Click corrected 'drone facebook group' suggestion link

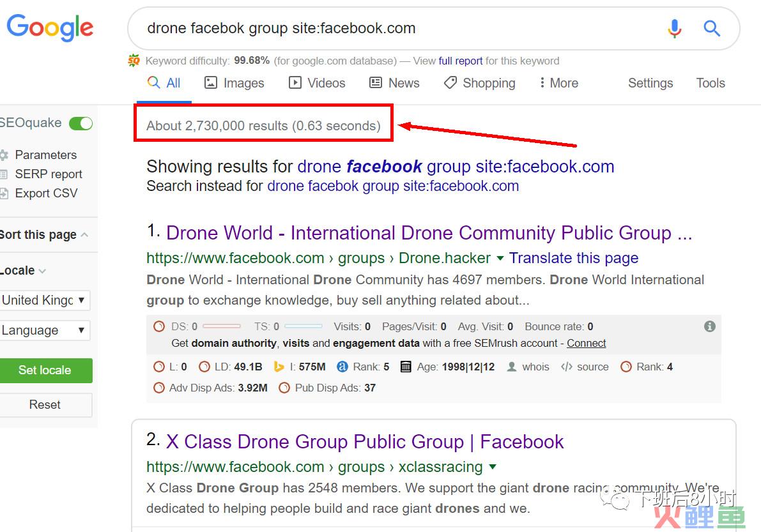[456, 166]
